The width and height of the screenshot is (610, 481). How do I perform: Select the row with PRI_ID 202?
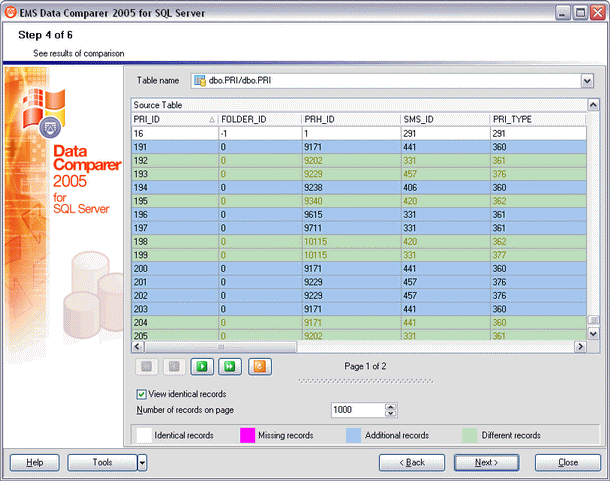(x=359, y=296)
